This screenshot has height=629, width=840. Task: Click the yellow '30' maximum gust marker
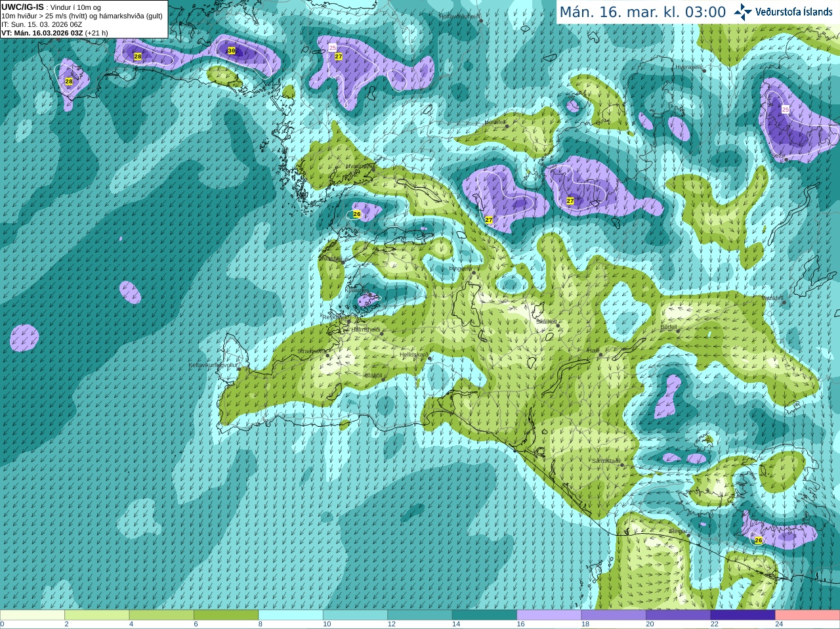[231, 51]
